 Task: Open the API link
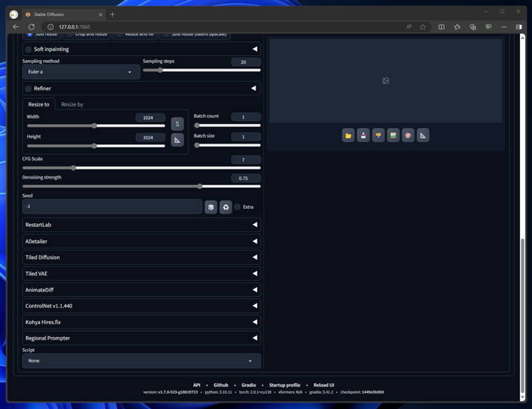tap(197, 385)
